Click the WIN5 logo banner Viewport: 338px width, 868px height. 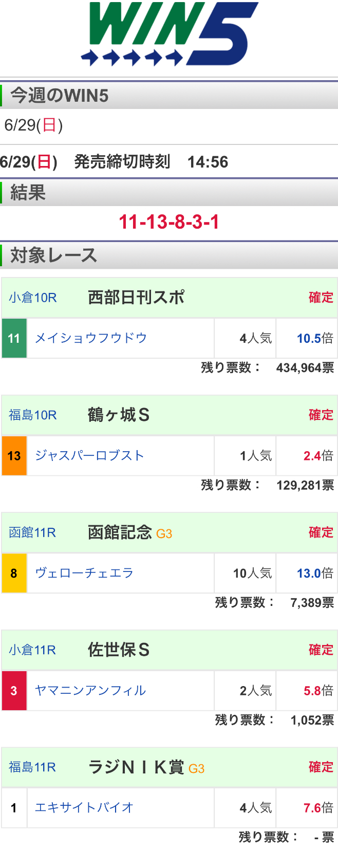(169, 34)
